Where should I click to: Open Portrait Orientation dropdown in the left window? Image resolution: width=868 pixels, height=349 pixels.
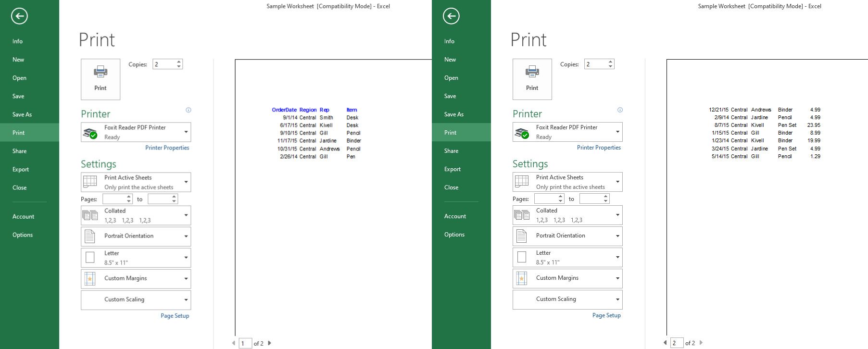coord(136,236)
